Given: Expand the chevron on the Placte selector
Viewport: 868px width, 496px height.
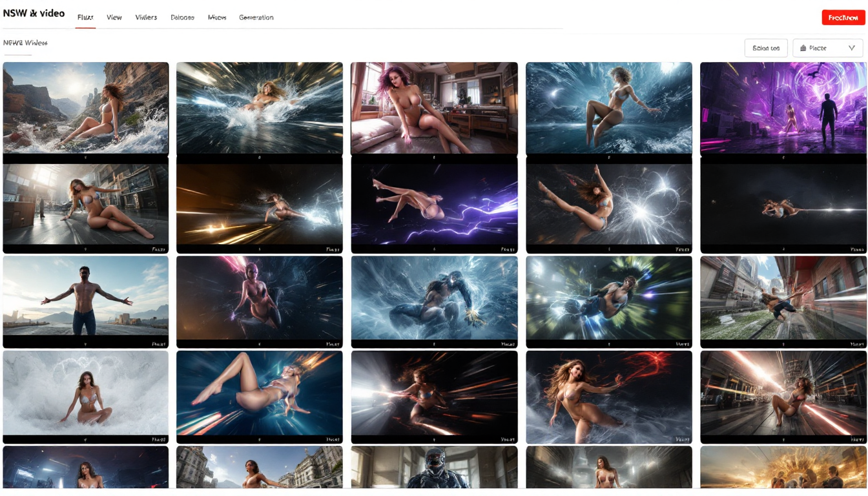Looking at the screenshot, I should (x=851, y=48).
